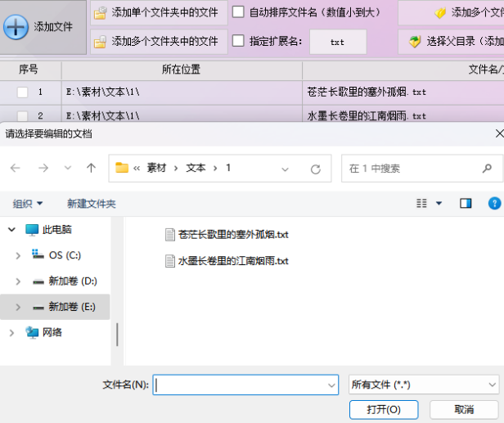
Task: Click the blue plus 添加文件 button
Action: [x=43, y=27]
